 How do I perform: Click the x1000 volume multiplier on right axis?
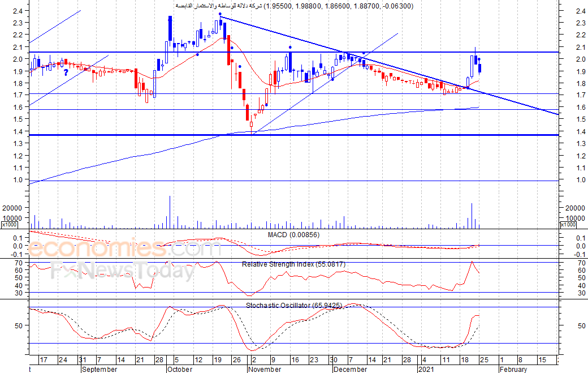tap(568, 224)
